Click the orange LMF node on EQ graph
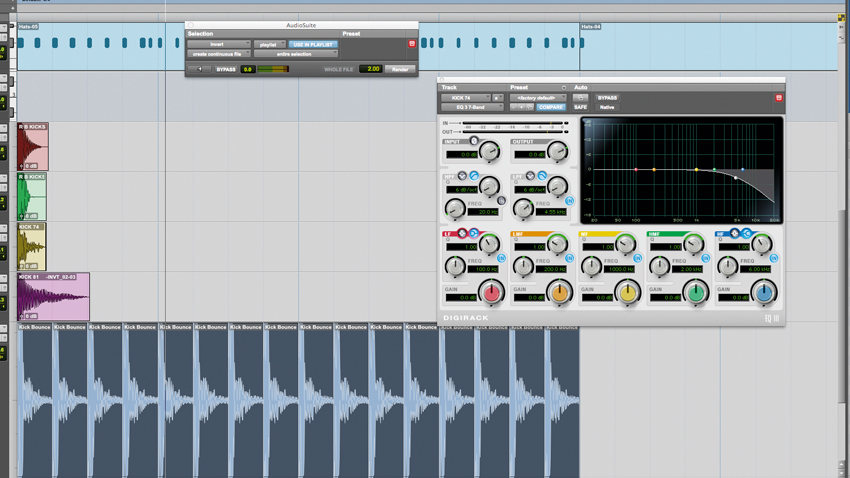This screenshot has width=850, height=478. coord(654,170)
